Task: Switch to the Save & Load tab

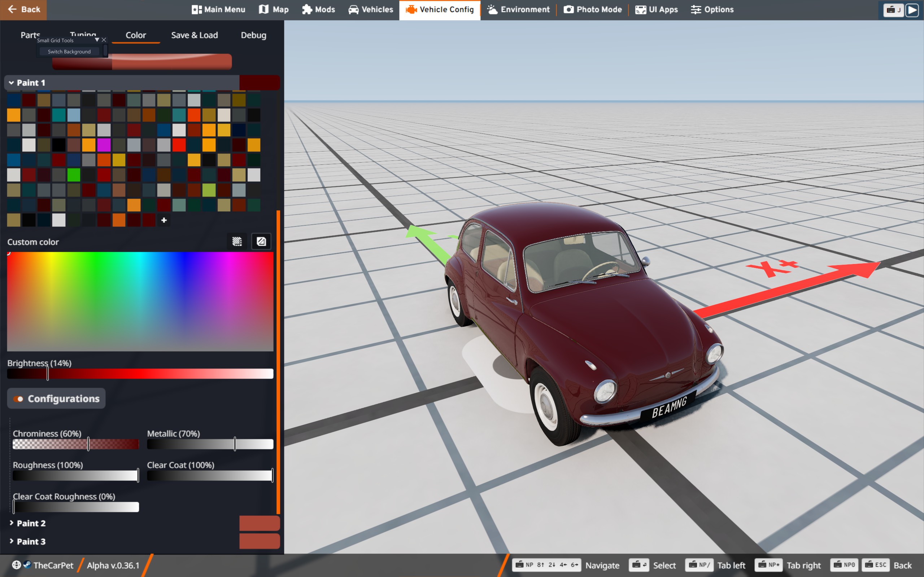Action: (194, 35)
